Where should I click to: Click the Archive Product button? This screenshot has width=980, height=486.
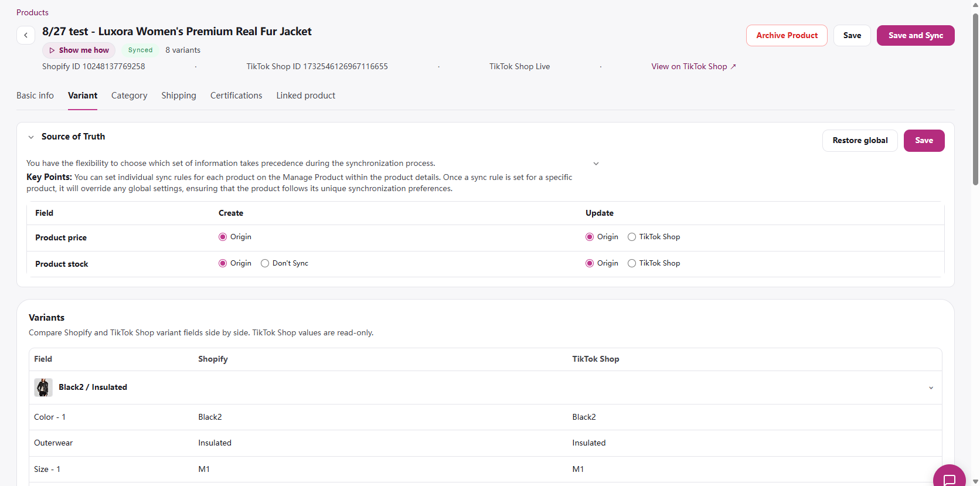(x=787, y=35)
